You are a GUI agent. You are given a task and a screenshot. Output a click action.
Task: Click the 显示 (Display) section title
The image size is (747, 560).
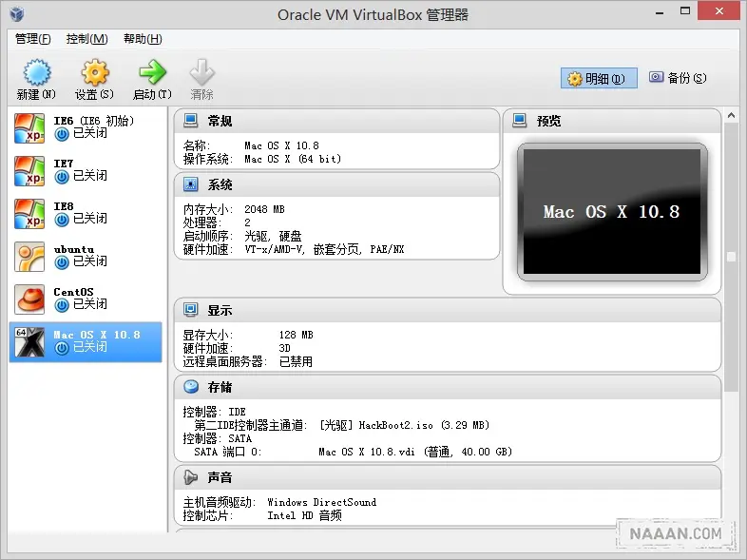pos(220,311)
